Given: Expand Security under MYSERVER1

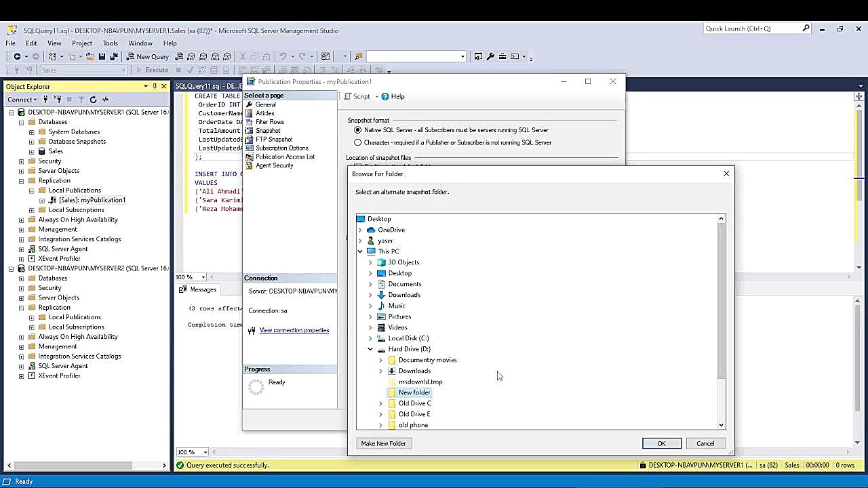Looking at the screenshot, I should click(x=21, y=161).
